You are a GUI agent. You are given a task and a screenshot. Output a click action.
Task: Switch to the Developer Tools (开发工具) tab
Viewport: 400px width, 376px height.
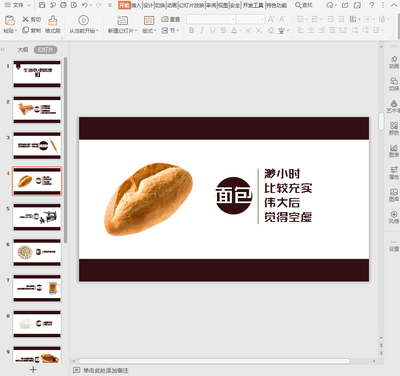[x=253, y=5]
